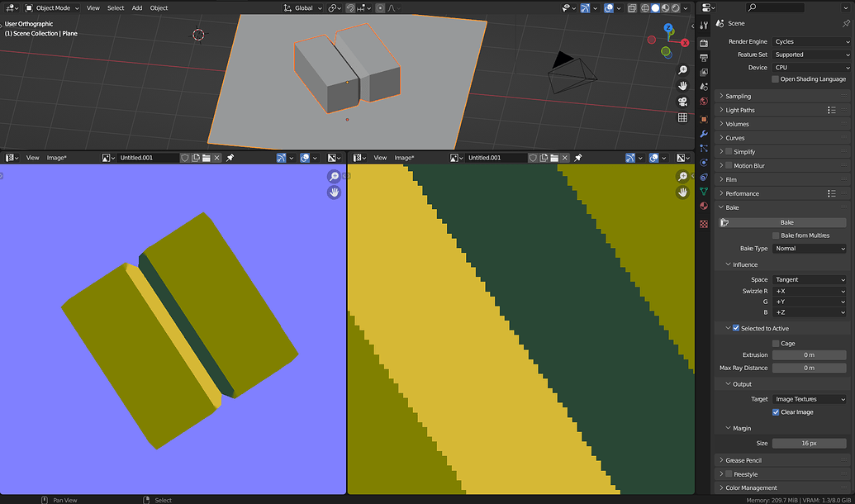Click zoom icon in left image editor
This screenshot has width=855, height=504.
tap(334, 176)
